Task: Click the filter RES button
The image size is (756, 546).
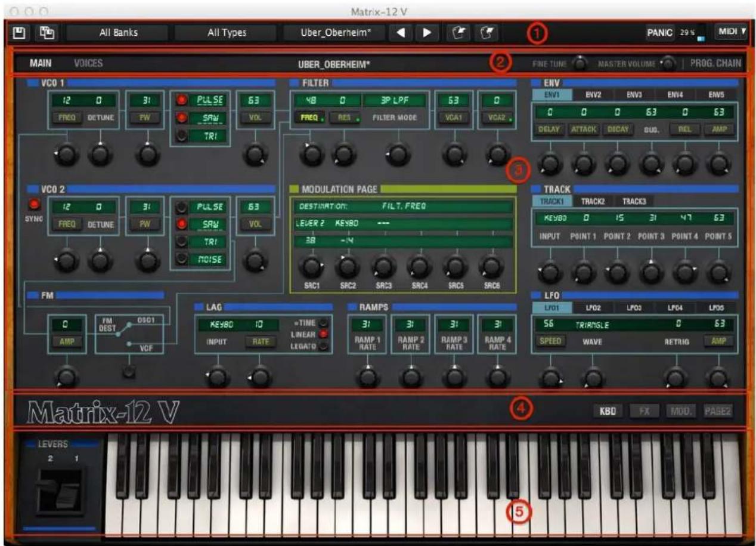Action: 343,118
